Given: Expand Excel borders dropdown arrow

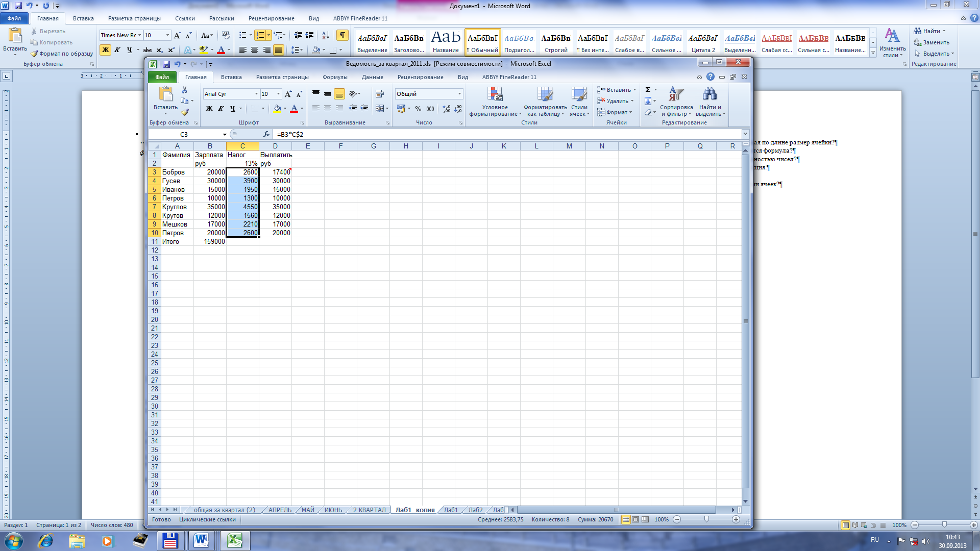Looking at the screenshot, I should (x=263, y=109).
